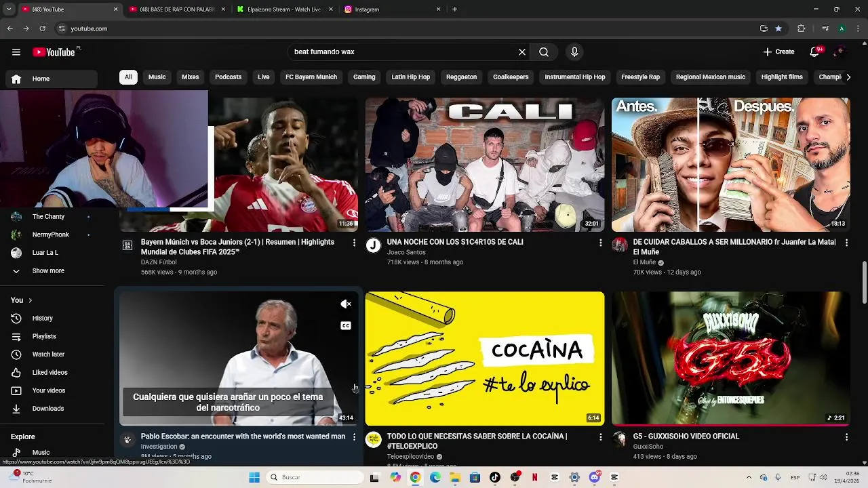Open options for Pablo Escobar video
The image size is (868, 488).
pyautogui.click(x=354, y=437)
